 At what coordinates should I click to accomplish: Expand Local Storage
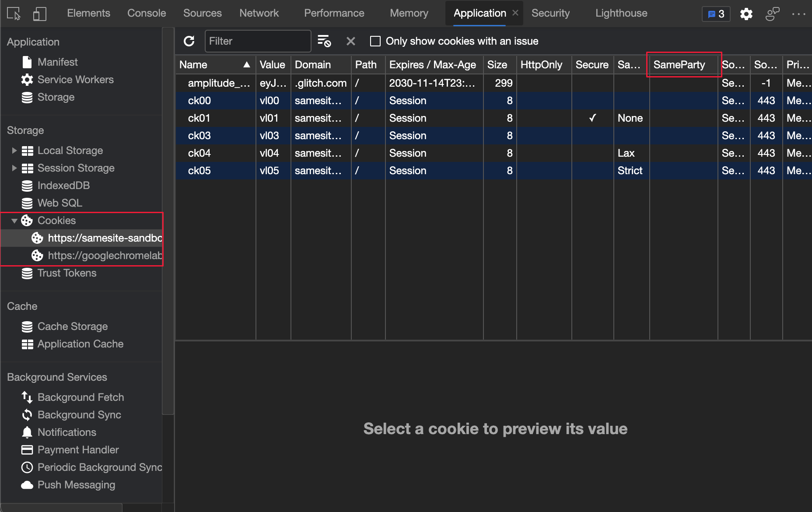click(13, 150)
